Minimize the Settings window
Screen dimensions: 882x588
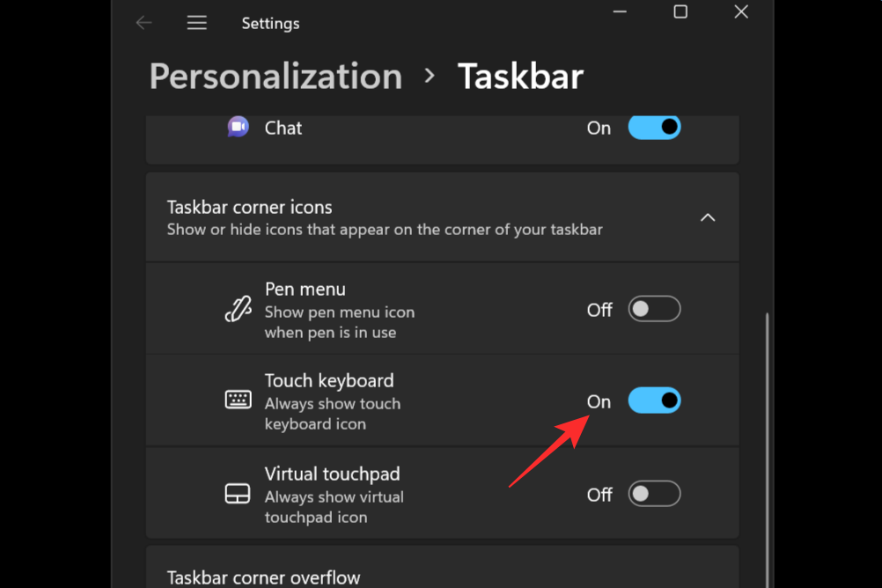(620, 11)
